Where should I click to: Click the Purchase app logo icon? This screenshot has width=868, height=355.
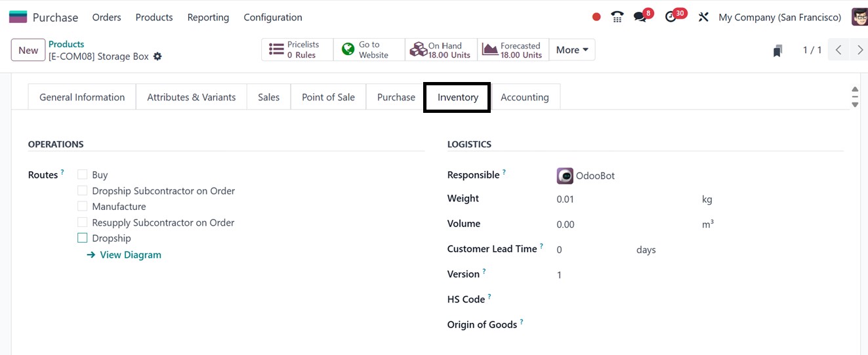click(x=18, y=17)
